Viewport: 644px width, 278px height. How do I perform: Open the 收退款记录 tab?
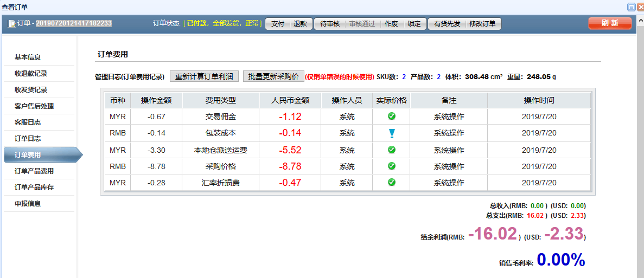tap(31, 74)
